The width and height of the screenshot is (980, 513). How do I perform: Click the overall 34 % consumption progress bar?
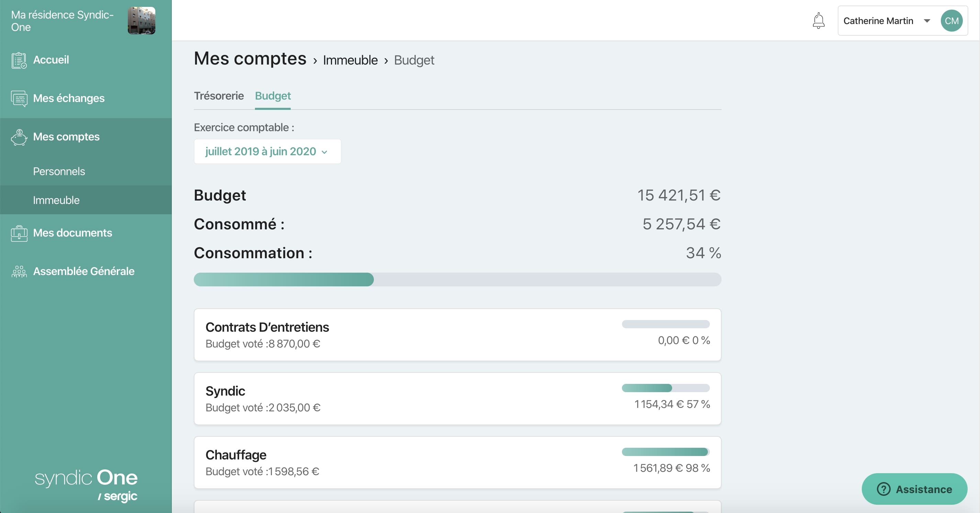[x=458, y=280]
